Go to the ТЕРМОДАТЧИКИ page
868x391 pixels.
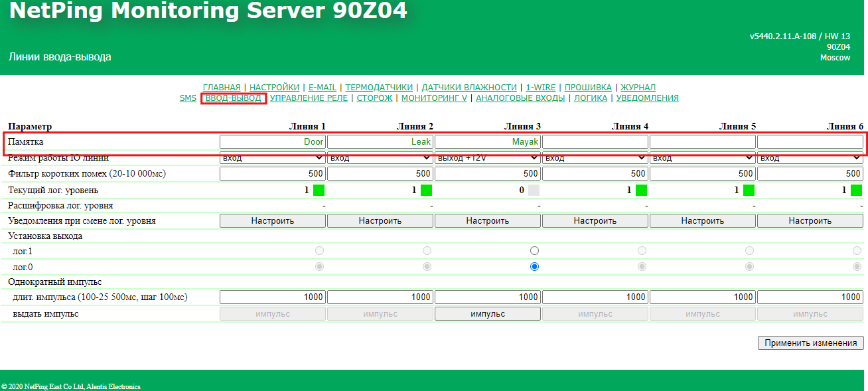379,88
